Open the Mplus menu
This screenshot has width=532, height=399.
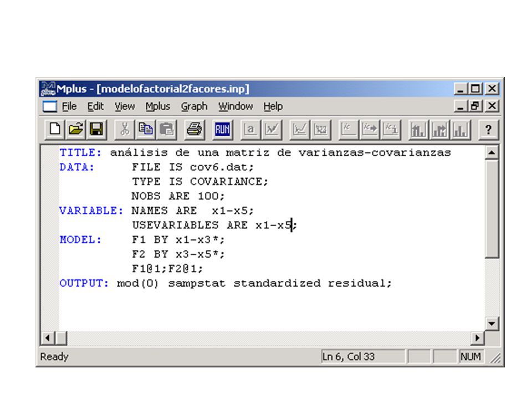point(158,106)
